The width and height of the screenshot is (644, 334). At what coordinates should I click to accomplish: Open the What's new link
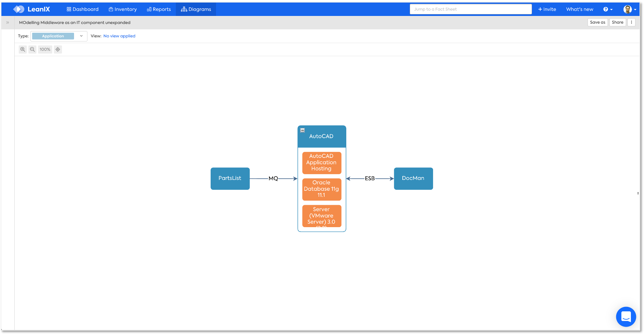tap(580, 9)
